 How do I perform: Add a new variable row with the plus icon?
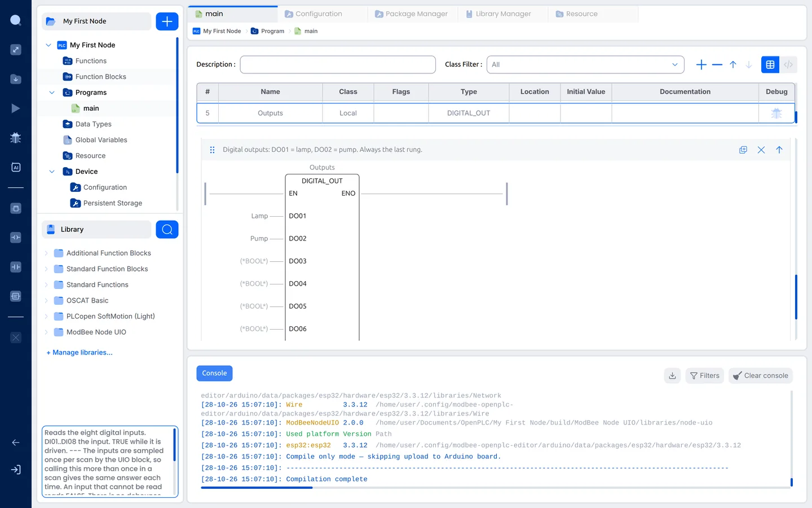(701, 65)
